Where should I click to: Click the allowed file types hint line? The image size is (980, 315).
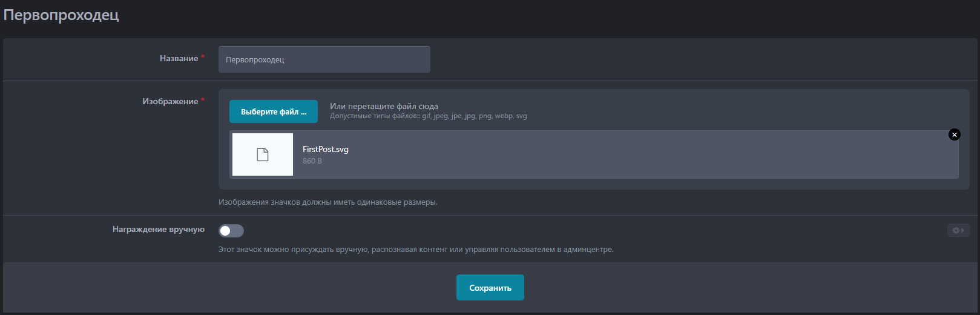(428, 116)
